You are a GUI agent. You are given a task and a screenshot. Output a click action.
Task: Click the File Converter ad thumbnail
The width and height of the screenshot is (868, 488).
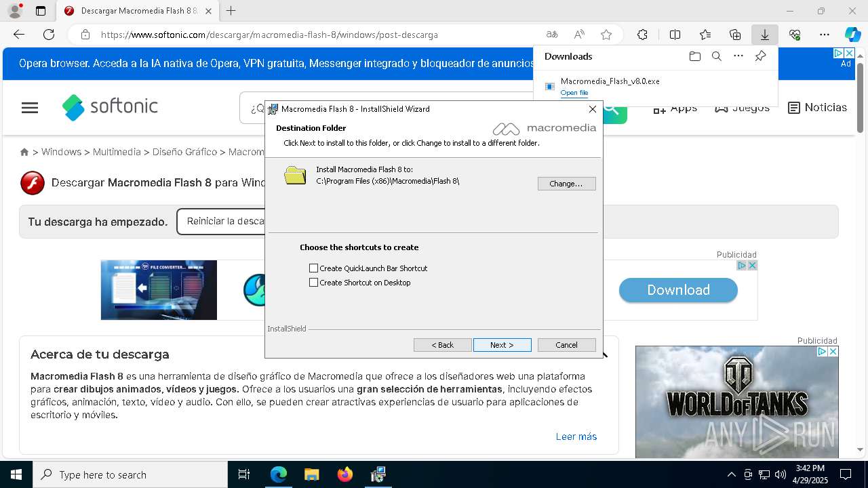(159, 290)
